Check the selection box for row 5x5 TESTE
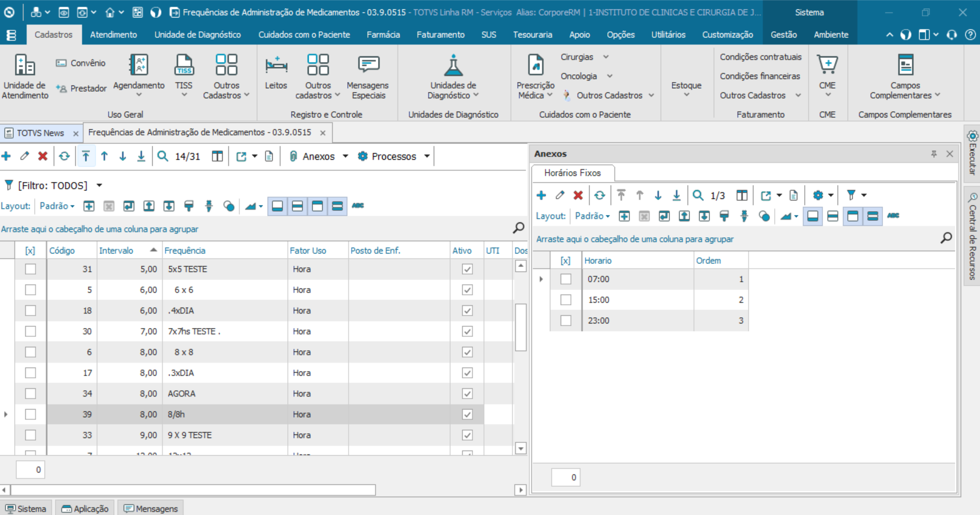This screenshot has height=515, width=980. click(31, 269)
